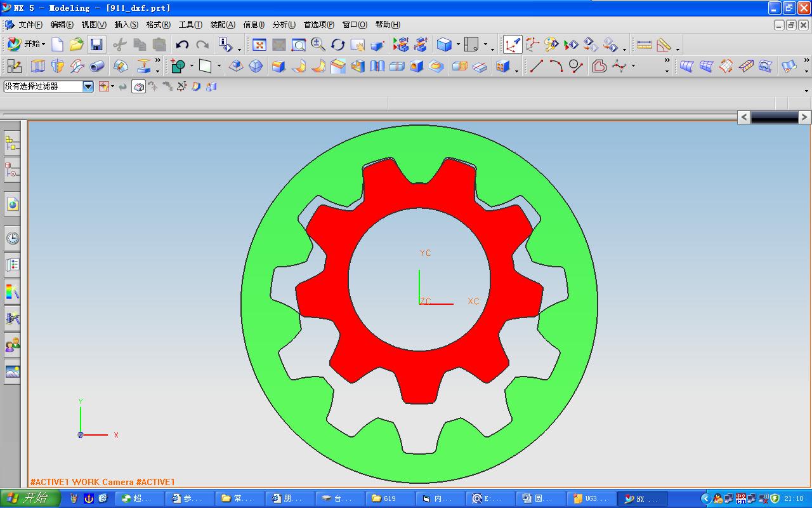
Task: Click the Measure Angle tool
Action: tap(664, 44)
